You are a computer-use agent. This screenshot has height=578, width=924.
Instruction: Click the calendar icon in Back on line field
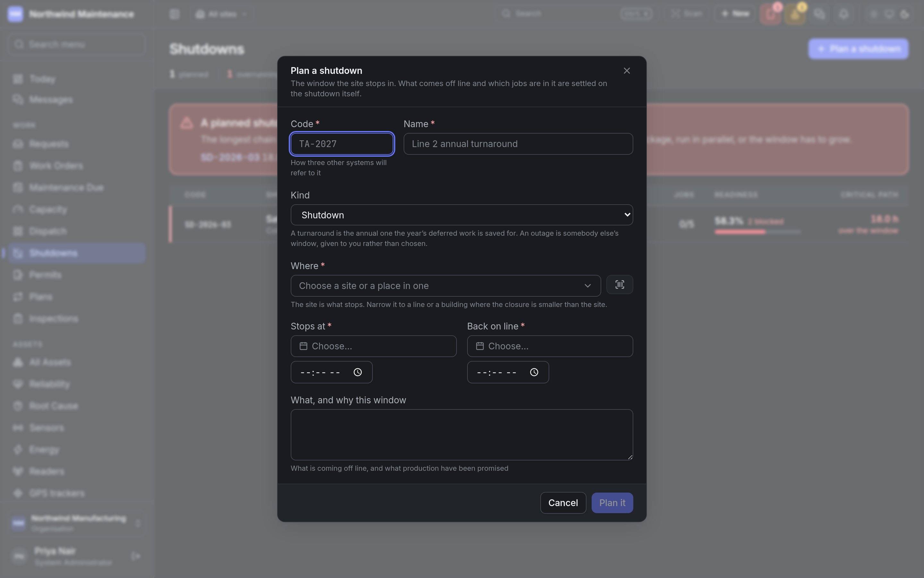coord(480,346)
